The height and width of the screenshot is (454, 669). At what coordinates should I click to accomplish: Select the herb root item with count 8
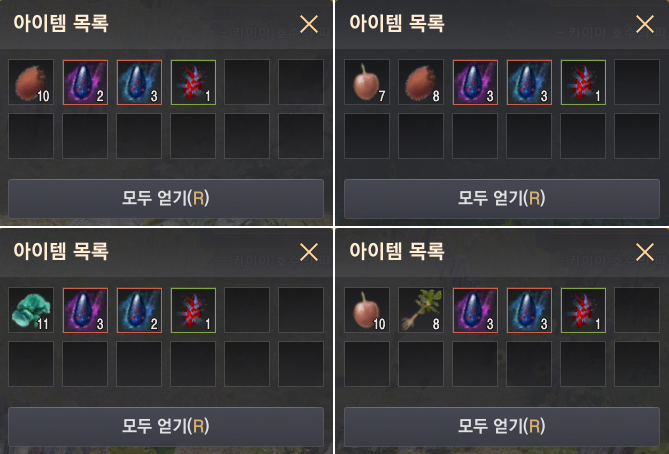pyautogui.click(x=421, y=310)
